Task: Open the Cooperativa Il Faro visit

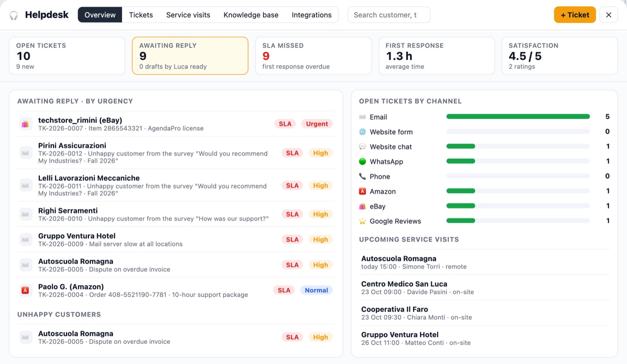Action: click(485, 313)
